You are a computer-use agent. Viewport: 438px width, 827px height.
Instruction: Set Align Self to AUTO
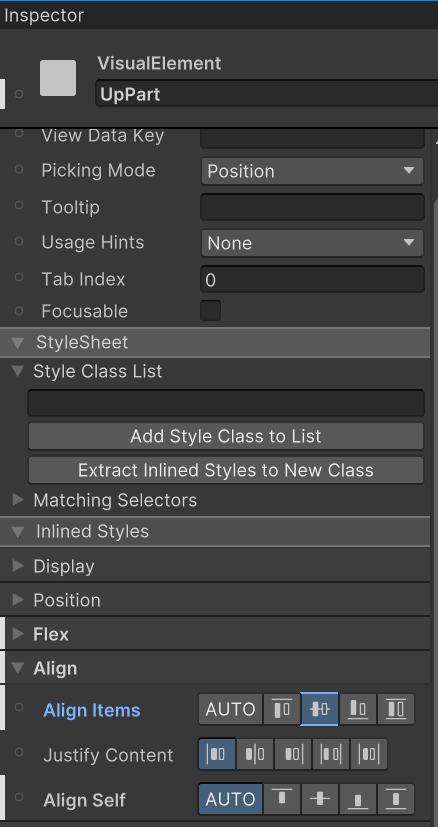click(231, 799)
